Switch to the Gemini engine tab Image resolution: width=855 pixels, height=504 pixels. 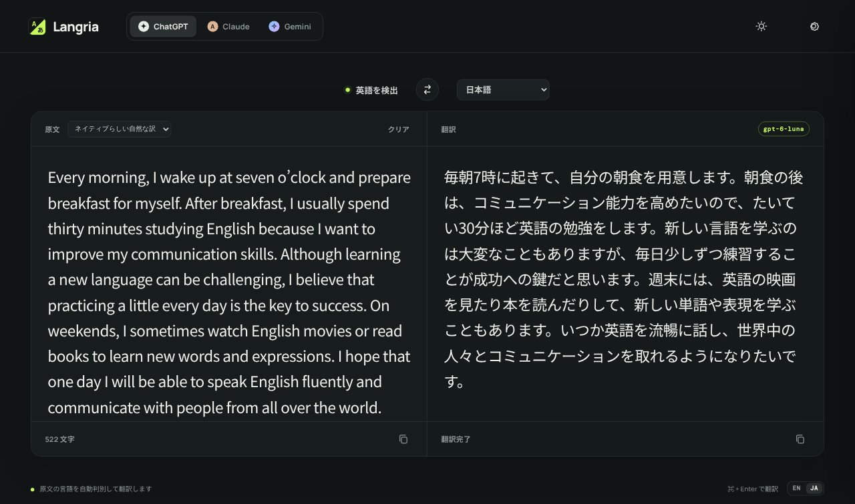point(290,27)
